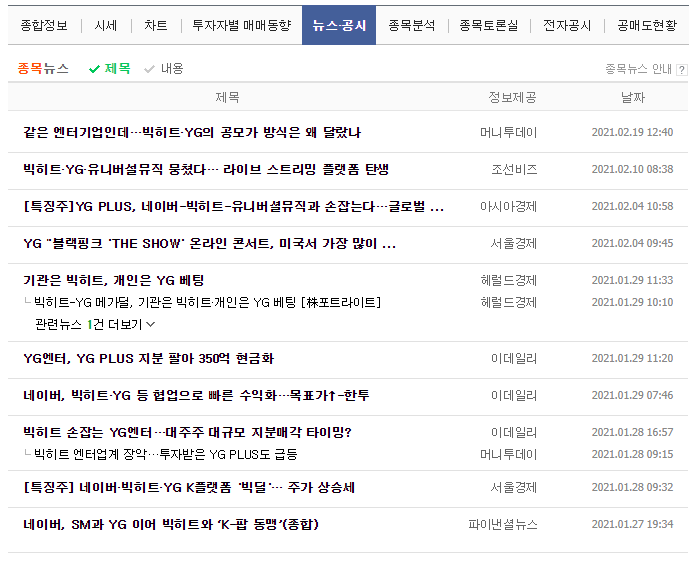Click date 2021.02.10 08:38
The image size is (700, 561).
(632, 170)
